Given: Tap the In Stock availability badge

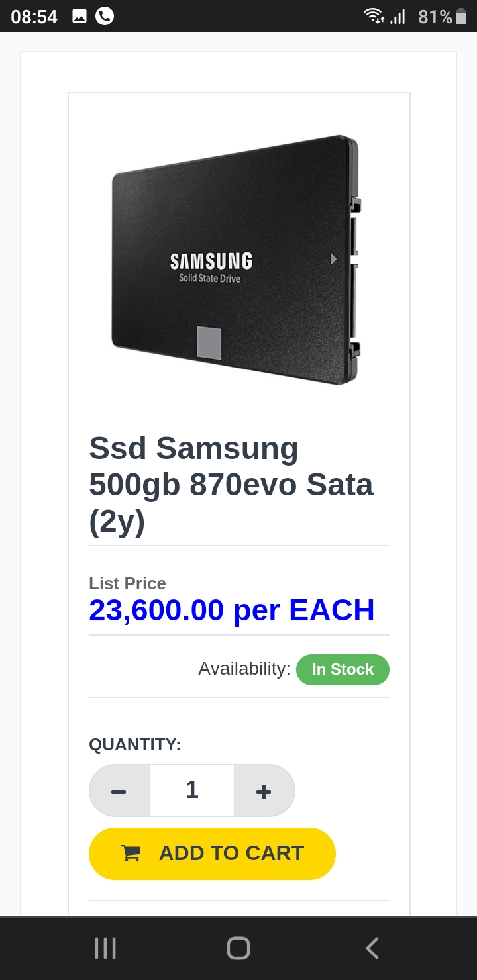Looking at the screenshot, I should coord(343,669).
